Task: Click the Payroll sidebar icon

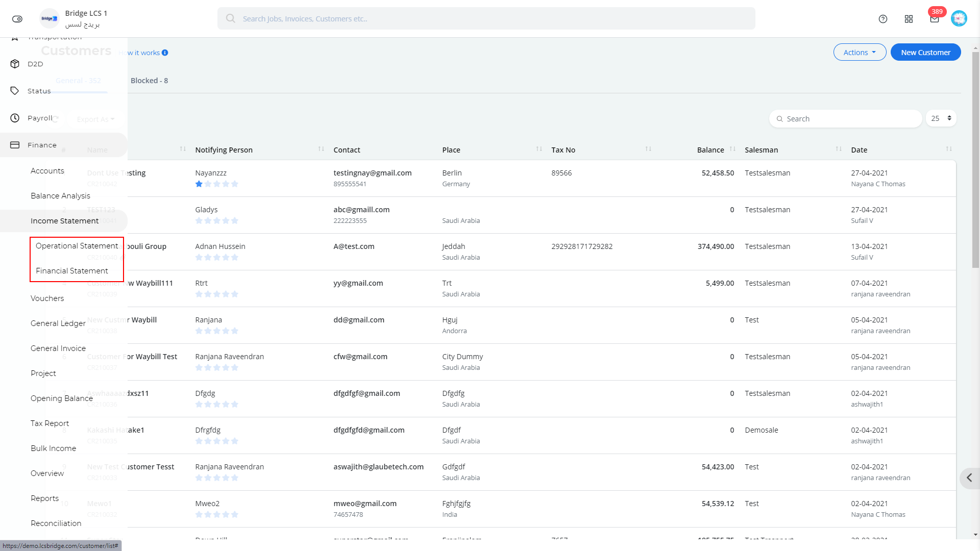Action: point(15,118)
